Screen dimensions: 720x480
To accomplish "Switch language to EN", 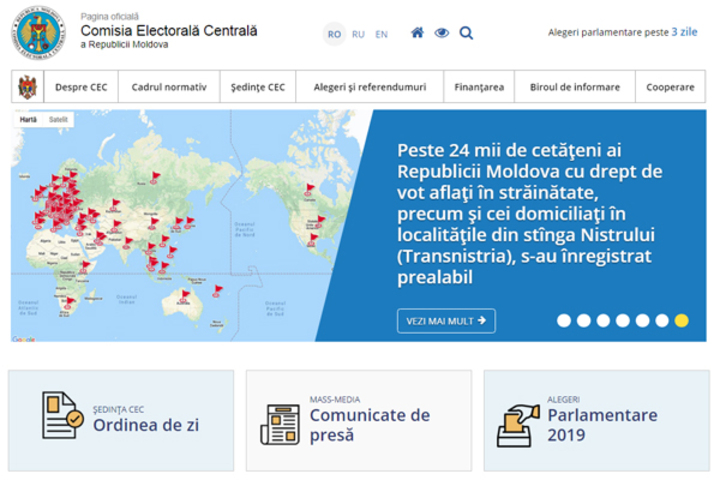I will (x=381, y=34).
